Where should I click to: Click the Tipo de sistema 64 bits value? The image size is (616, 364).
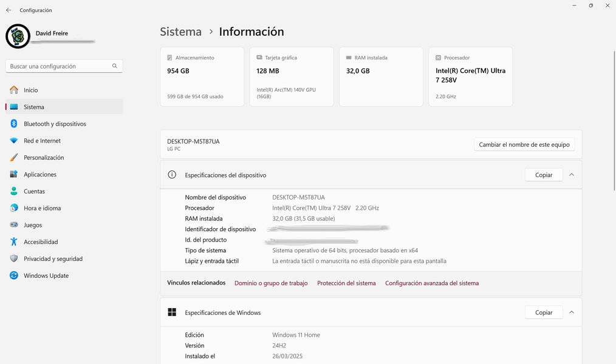tap(345, 250)
